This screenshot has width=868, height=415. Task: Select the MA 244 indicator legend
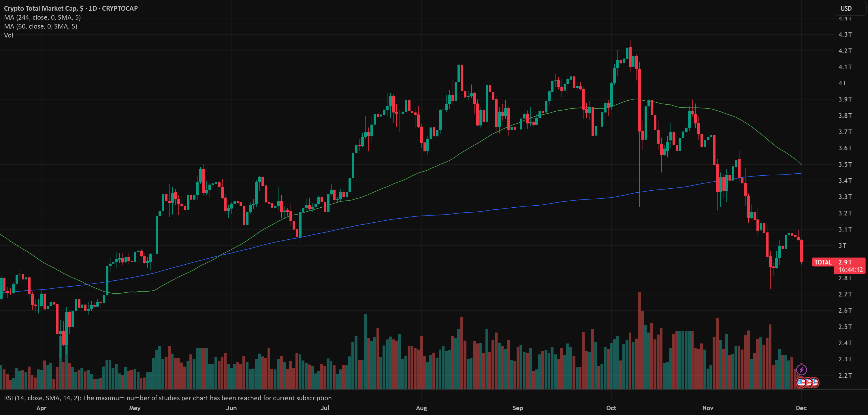coord(42,18)
